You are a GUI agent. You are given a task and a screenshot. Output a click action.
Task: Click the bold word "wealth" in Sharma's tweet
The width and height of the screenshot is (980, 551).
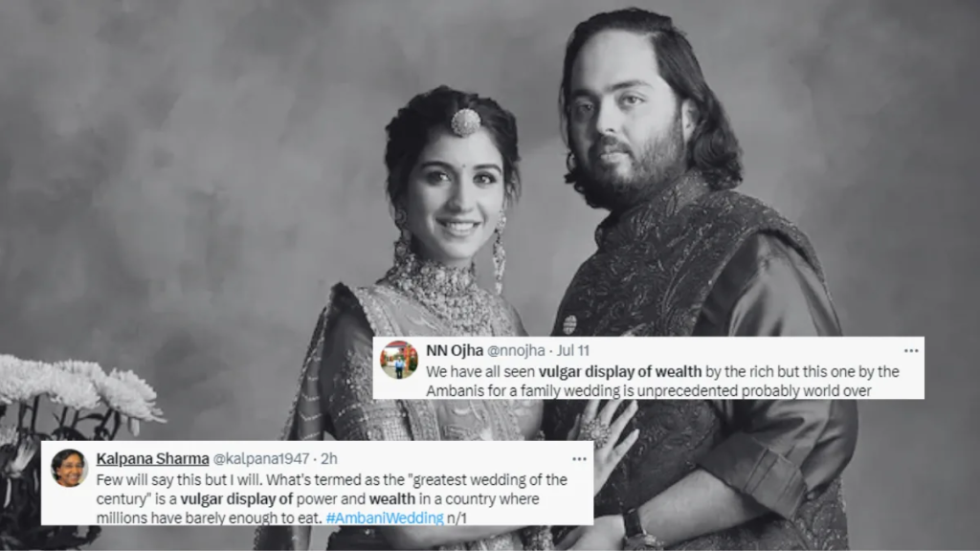391,499
